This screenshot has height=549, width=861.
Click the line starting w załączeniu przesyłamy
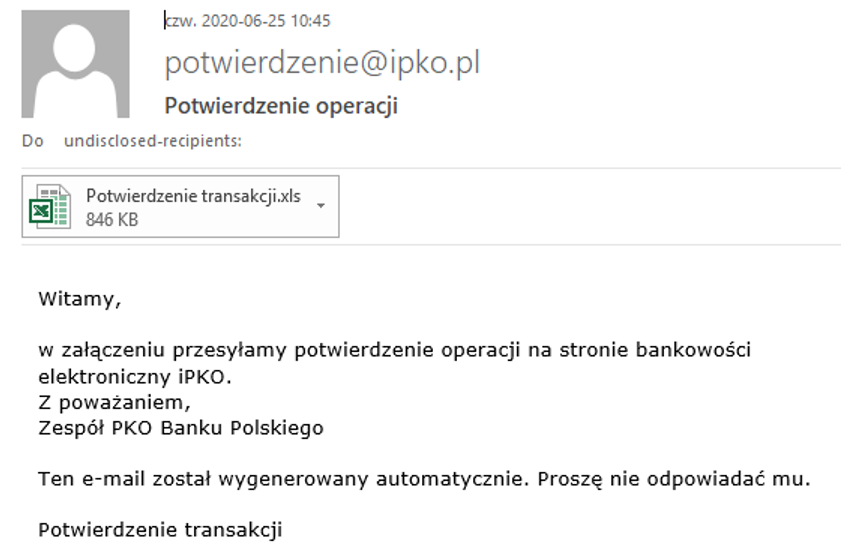pos(394,350)
